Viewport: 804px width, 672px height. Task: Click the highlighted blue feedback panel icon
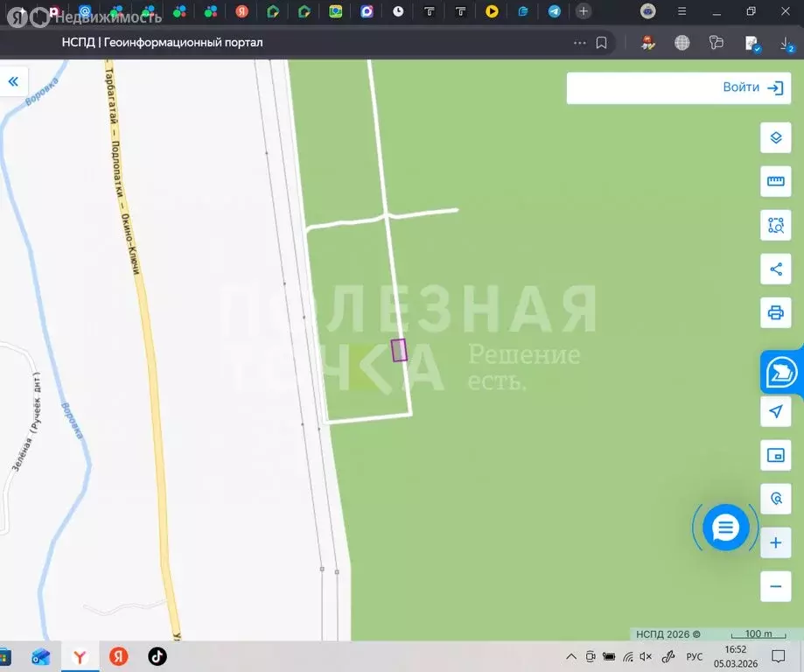point(781,372)
